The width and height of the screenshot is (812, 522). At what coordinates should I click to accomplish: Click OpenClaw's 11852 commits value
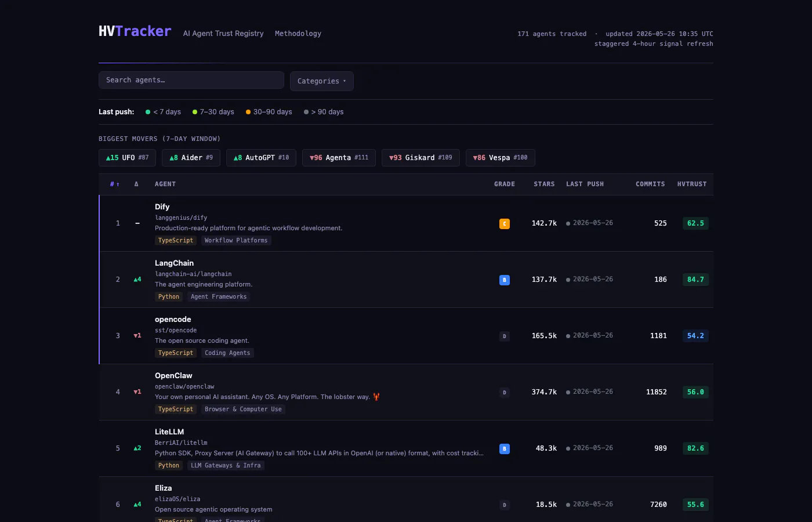click(657, 392)
